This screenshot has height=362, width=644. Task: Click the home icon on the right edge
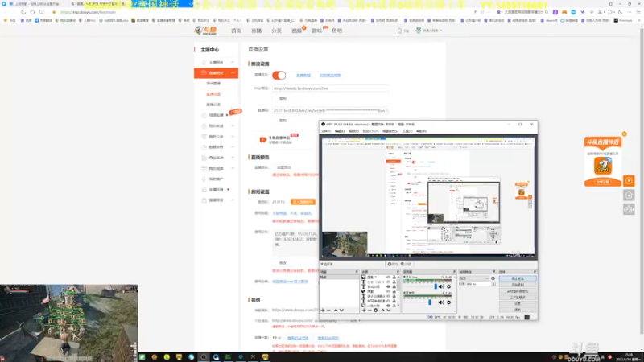629,195
